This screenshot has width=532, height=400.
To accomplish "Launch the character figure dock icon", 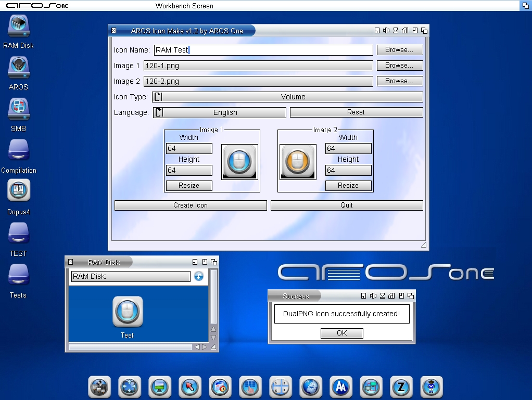I will click(x=432, y=387).
